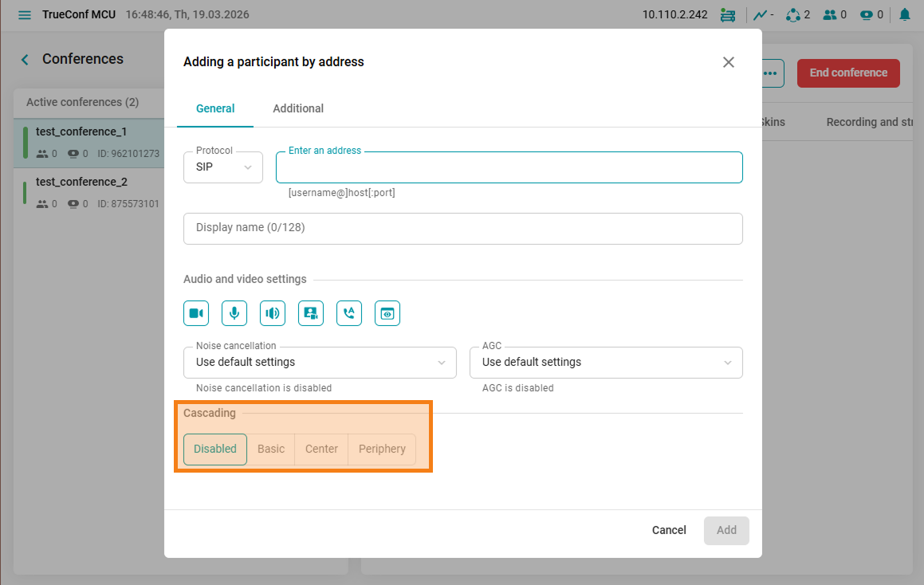Viewport: 924px width, 585px height.
Task: Open the Protocol SIP dropdown
Action: pos(223,167)
